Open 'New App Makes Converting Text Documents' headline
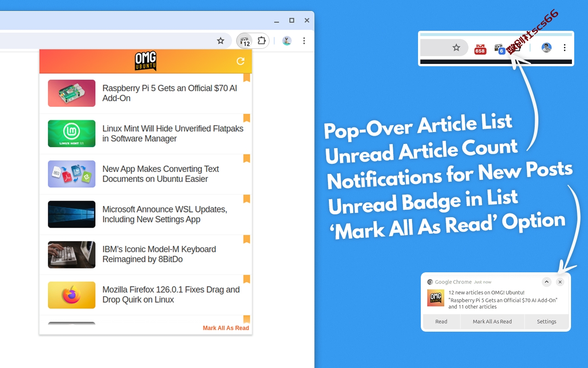Screen dimensions: 588x368 161,174
